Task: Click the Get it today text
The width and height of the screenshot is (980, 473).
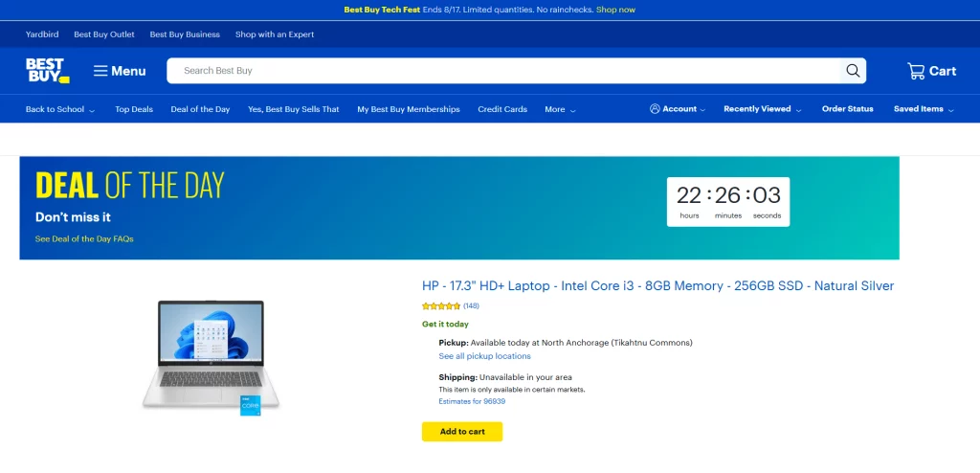Action: [x=445, y=324]
